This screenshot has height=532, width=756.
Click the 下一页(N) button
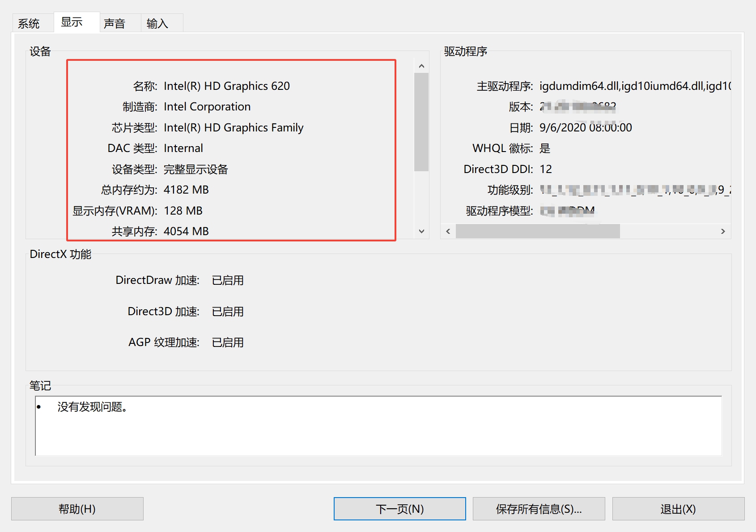pyautogui.click(x=399, y=509)
